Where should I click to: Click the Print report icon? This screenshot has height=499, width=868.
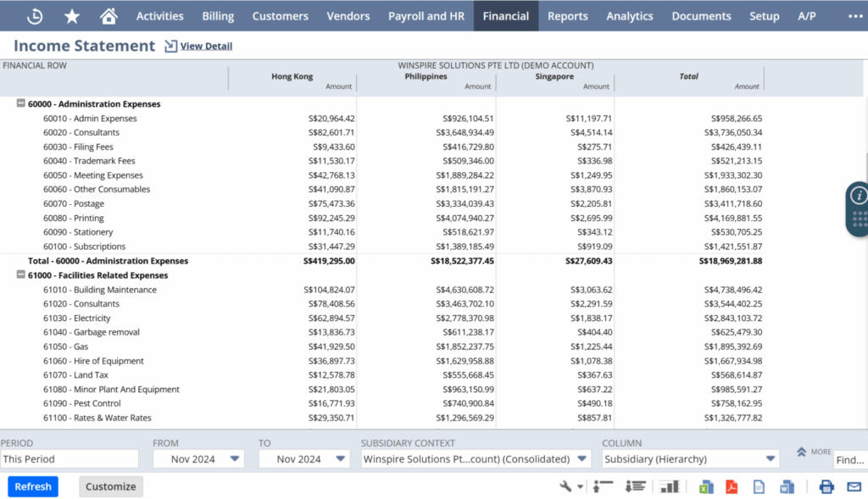click(826, 486)
